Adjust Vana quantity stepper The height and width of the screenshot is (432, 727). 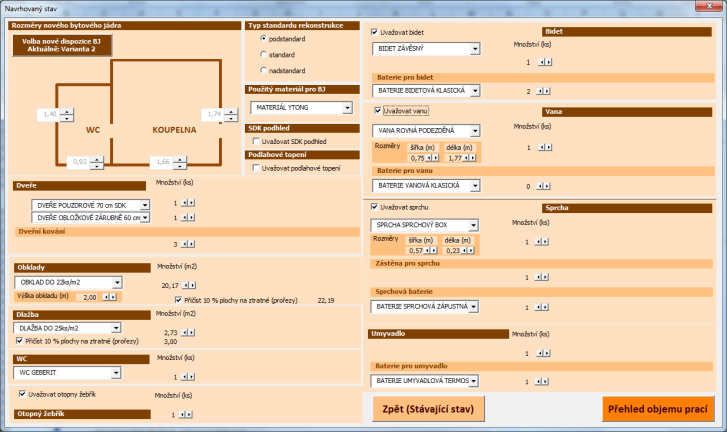coord(545,147)
